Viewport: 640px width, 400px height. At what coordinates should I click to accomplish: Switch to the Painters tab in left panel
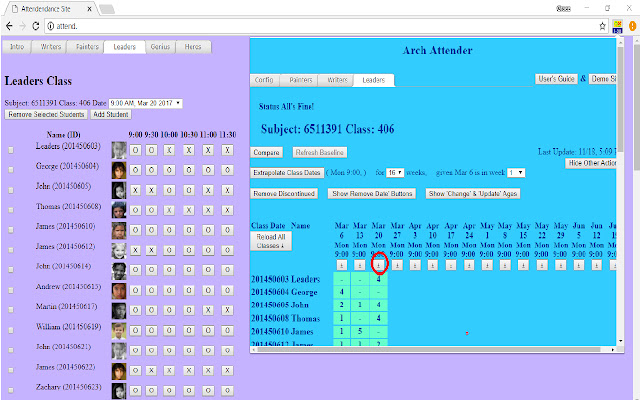click(87, 46)
